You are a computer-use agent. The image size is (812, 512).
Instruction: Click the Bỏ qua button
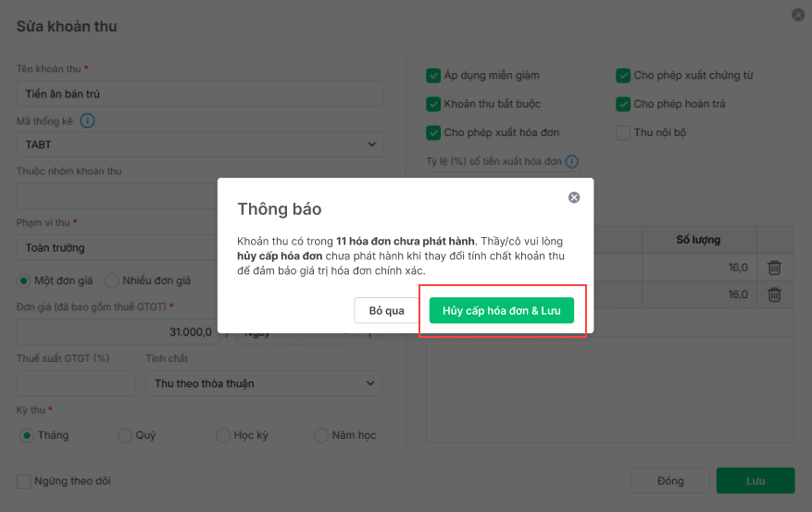pos(386,310)
